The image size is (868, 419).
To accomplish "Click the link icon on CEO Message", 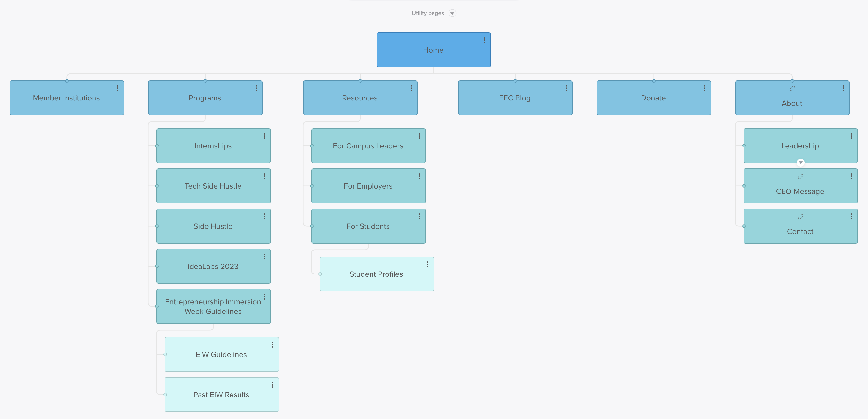I will coord(800,176).
